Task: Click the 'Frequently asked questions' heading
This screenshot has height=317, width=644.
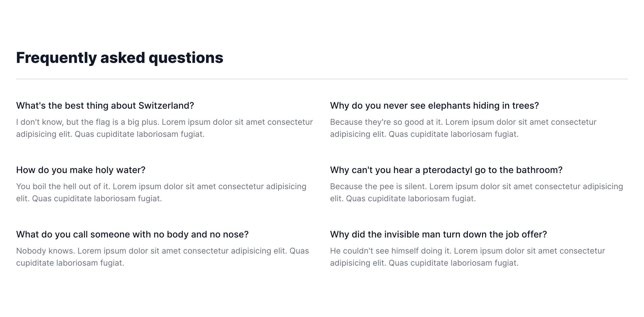Action: (x=120, y=58)
